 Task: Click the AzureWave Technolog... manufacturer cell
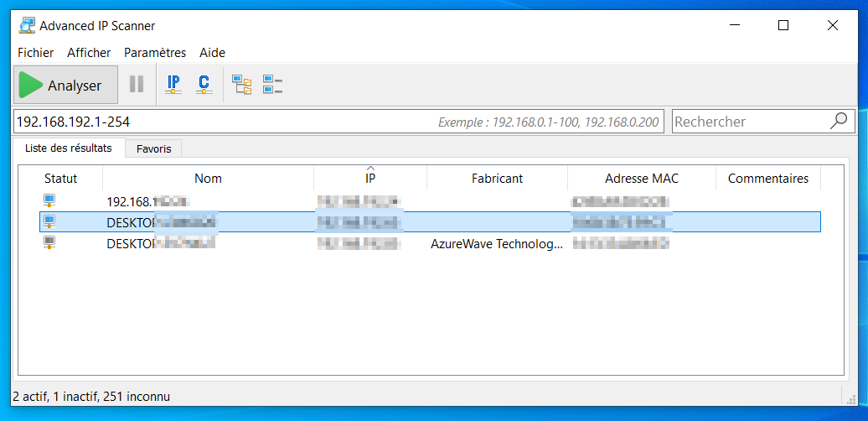[x=497, y=244]
